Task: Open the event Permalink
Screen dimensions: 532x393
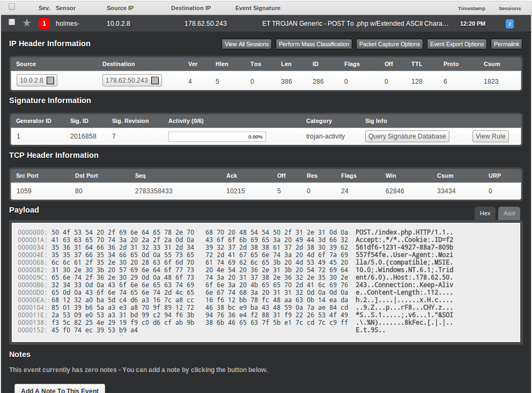Action: coord(506,45)
